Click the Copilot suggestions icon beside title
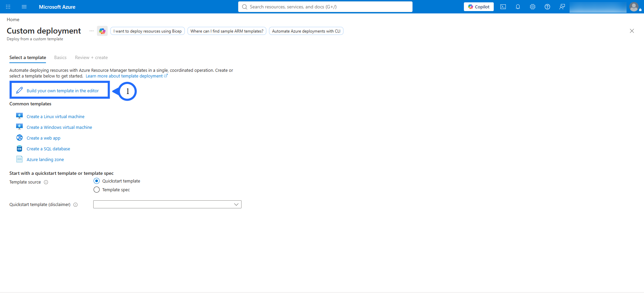Image resolution: width=644 pixels, height=306 pixels. (x=102, y=31)
